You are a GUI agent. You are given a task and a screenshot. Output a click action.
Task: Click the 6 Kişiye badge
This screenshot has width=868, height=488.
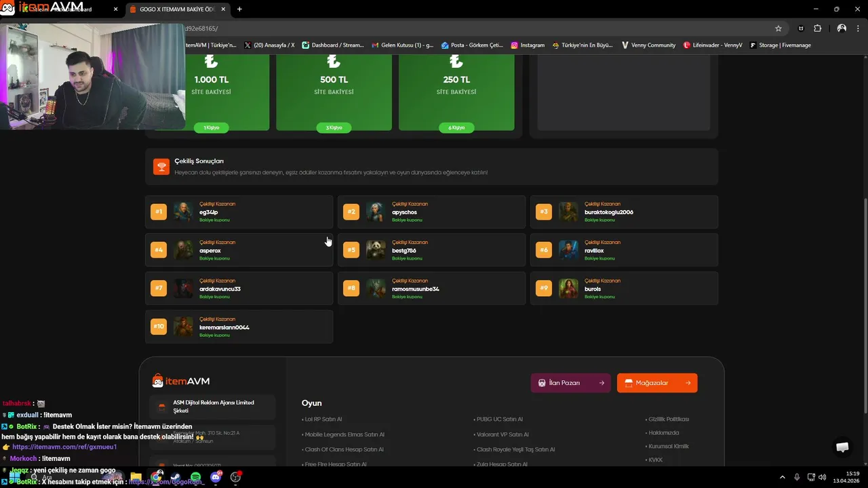coord(456,127)
